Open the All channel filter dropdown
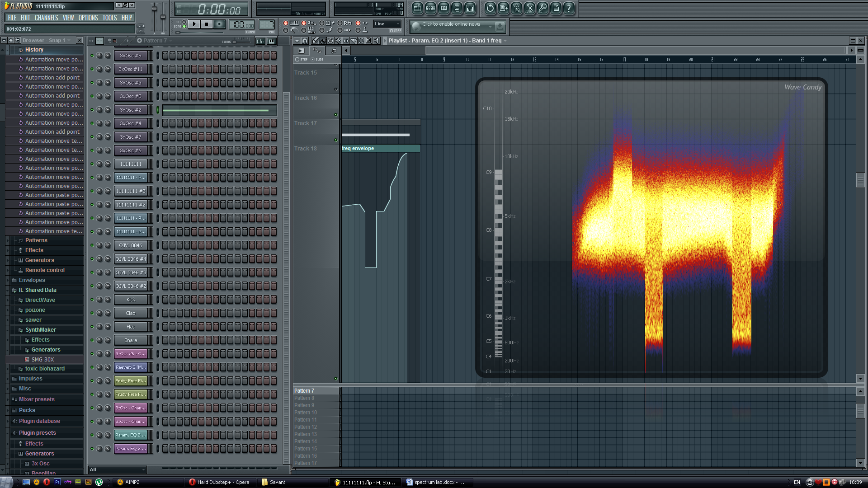The image size is (868, 488). (118, 470)
